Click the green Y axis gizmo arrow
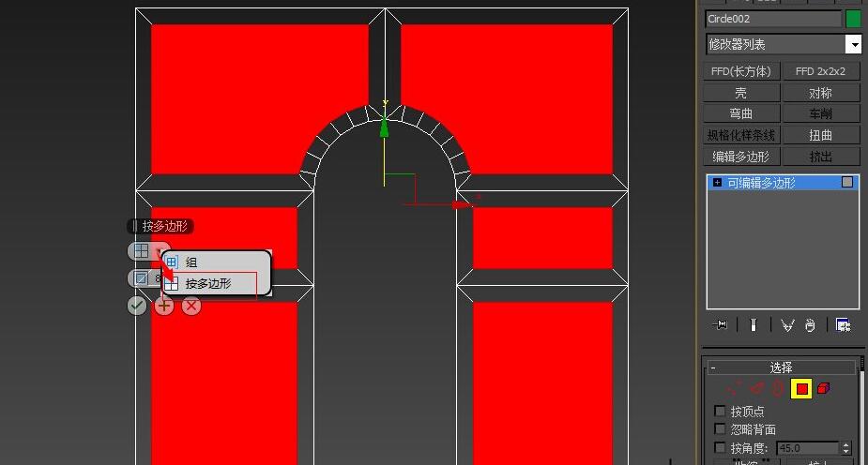868x465 pixels. pyautogui.click(x=384, y=127)
